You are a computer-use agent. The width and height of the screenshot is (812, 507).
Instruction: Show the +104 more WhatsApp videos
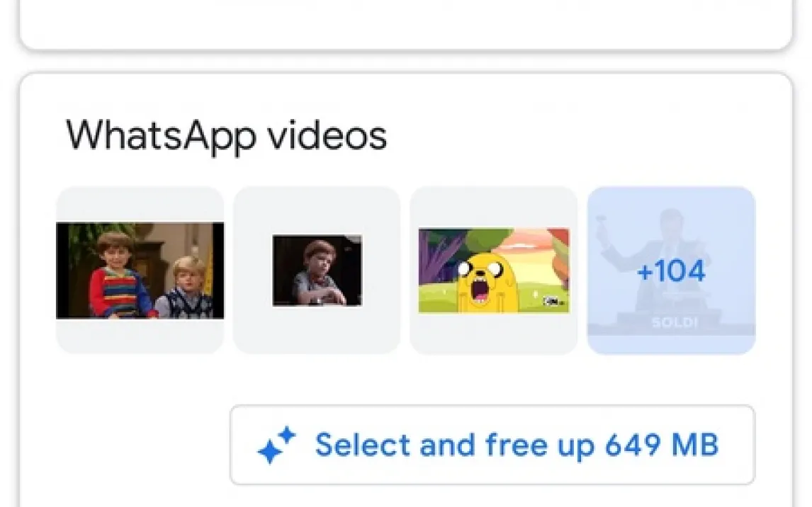coord(671,270)
